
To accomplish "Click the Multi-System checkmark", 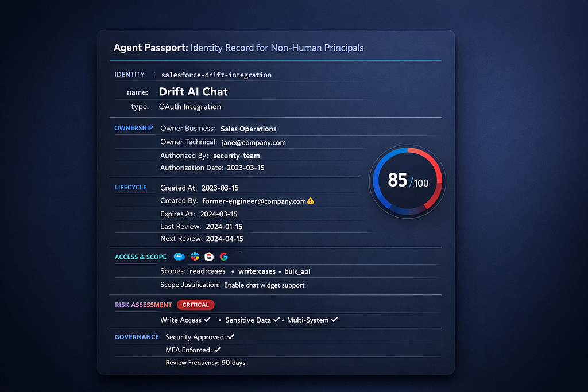I will coord(335,320).
